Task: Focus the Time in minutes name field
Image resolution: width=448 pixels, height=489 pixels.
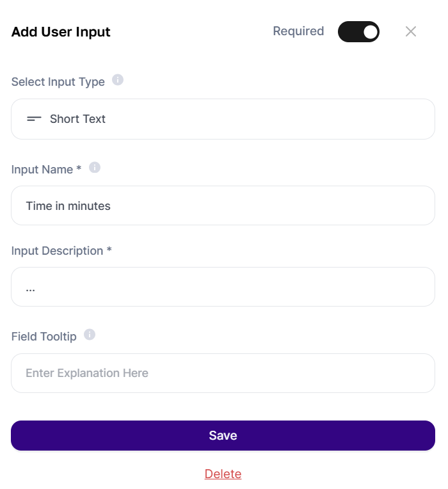Action: [x=223, y=205]
